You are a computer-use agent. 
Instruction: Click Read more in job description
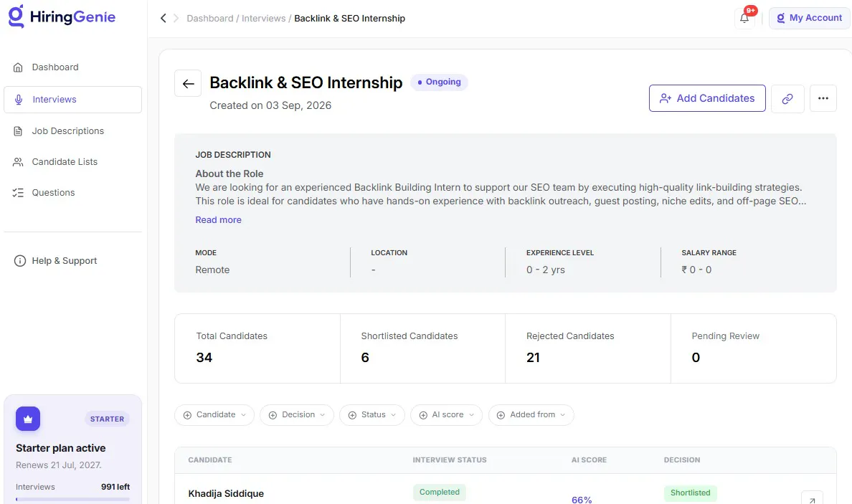tap(219, 220)
